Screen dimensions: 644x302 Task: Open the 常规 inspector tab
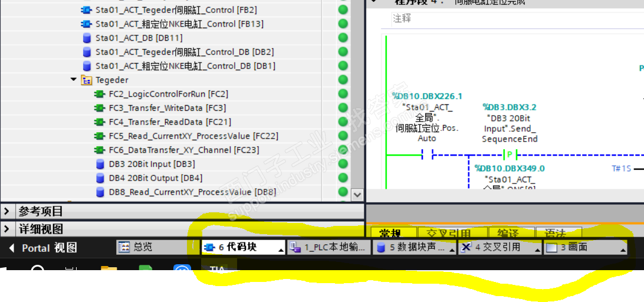394,233
